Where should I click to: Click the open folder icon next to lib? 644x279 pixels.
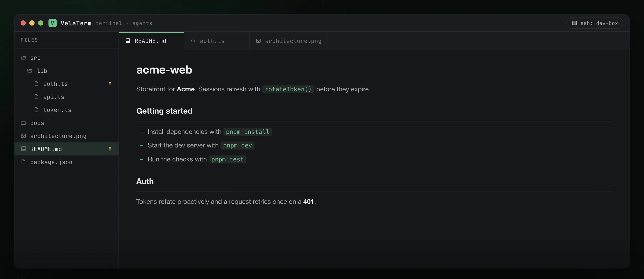tap(30, 71)
